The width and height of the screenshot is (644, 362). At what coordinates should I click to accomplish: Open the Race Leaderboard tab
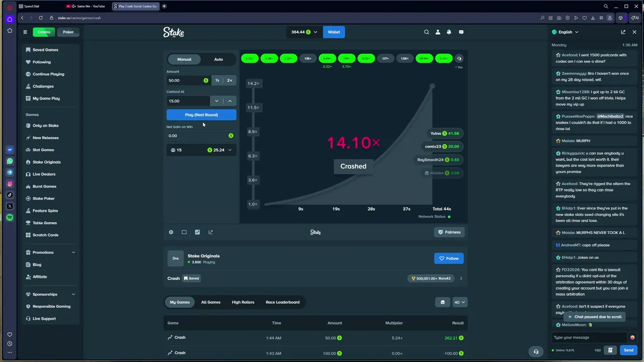[x=283, y=302]
